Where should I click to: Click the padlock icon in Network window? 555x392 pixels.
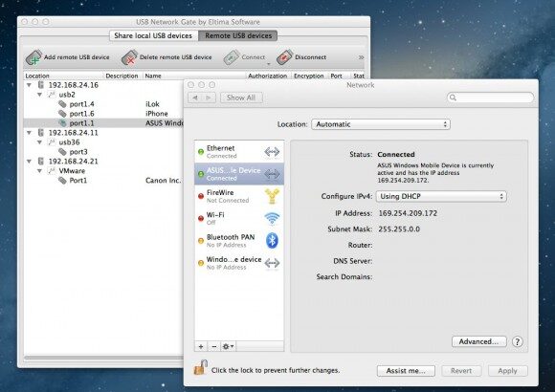tap(200, 367)
